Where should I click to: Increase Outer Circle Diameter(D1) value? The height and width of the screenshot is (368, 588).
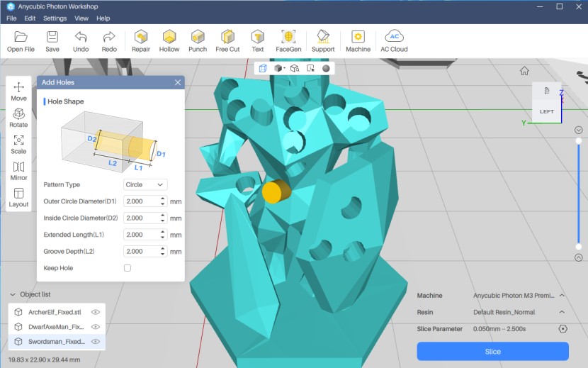point(163,199)
